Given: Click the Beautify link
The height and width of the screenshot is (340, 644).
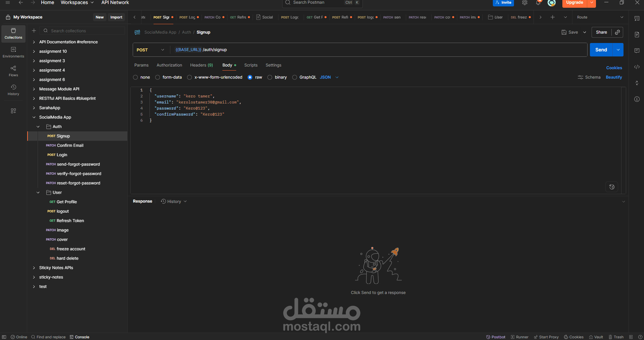Looking at the screenshot, I should coord(614,77).
